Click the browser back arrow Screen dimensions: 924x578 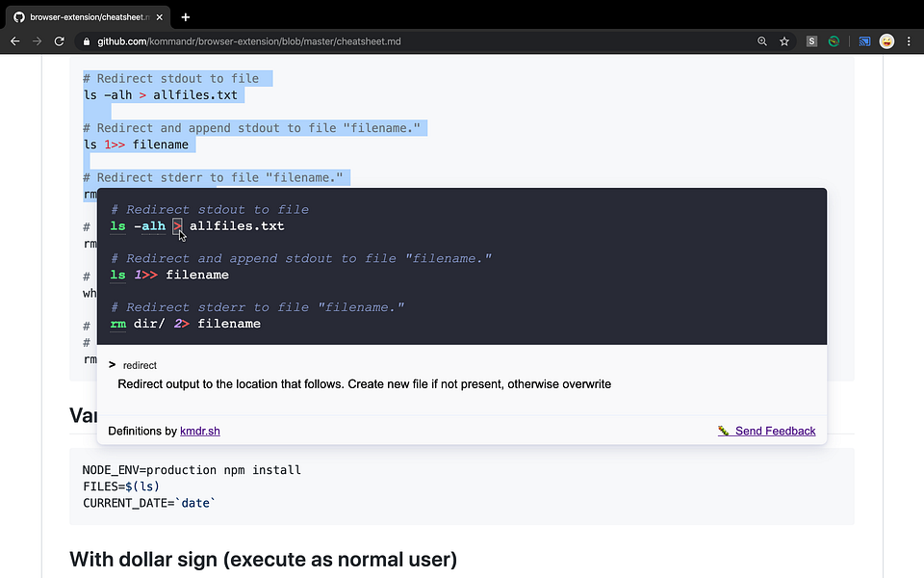tap(15, 41)
